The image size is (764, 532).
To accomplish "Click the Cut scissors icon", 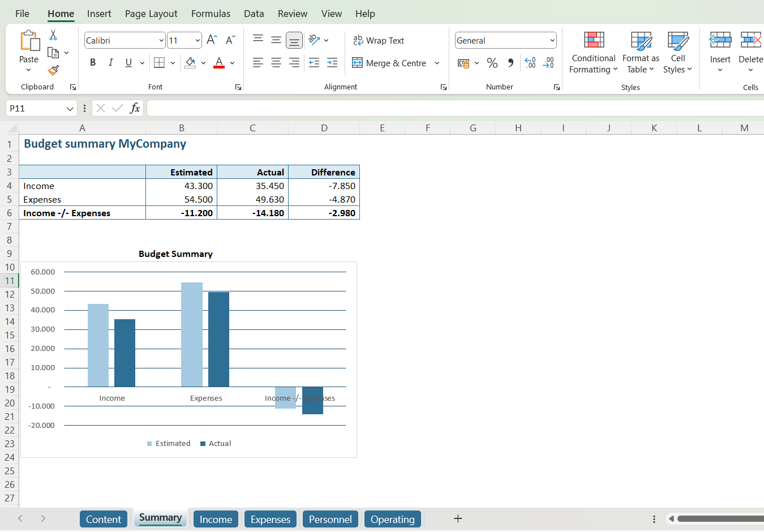I will click(x=53, y=35).
